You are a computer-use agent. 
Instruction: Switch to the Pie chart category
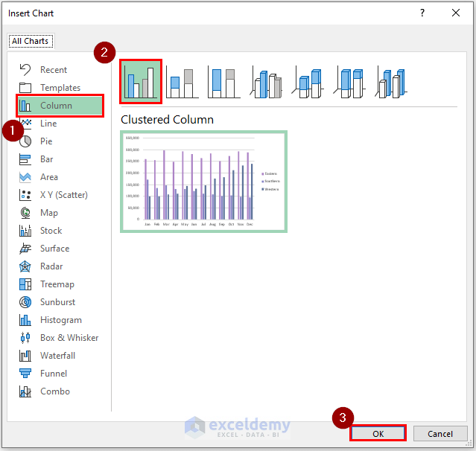click(60, 141)
